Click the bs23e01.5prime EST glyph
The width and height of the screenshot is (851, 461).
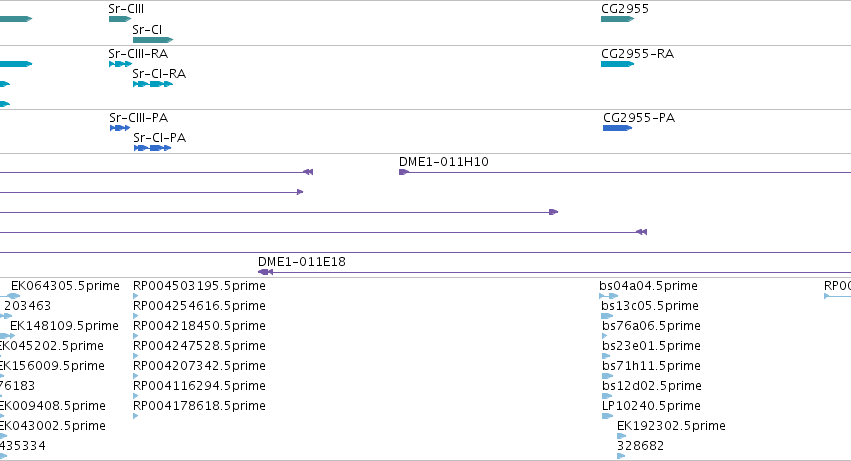[606, 356]
